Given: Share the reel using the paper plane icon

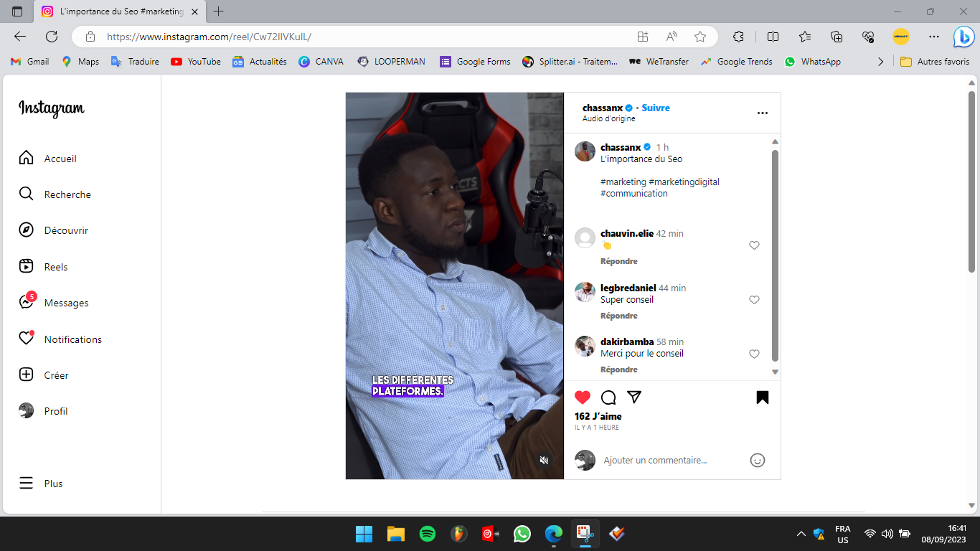Looking at the screenshot, I should [x=634, y=397].
